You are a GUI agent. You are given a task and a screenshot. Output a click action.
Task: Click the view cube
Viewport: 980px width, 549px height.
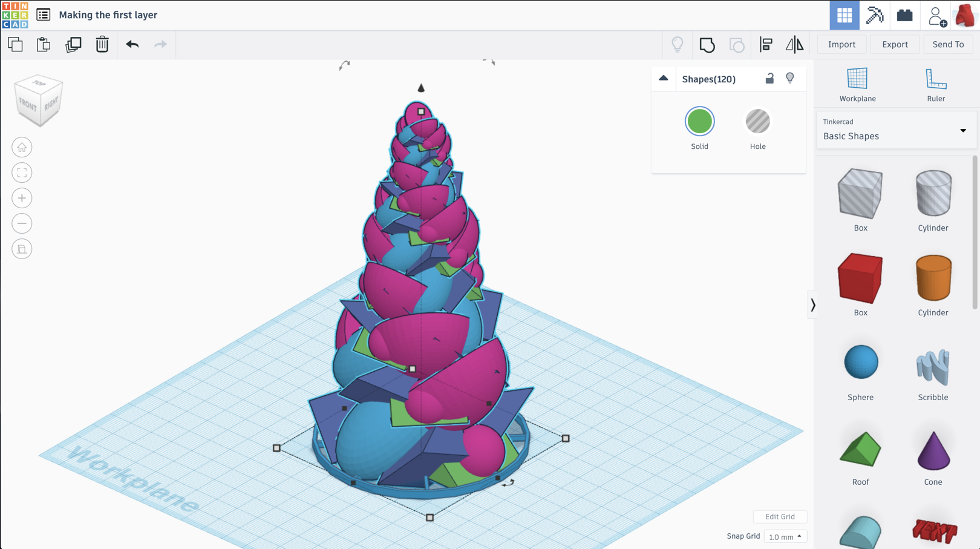pyautogui.click(x=39, y=100)
